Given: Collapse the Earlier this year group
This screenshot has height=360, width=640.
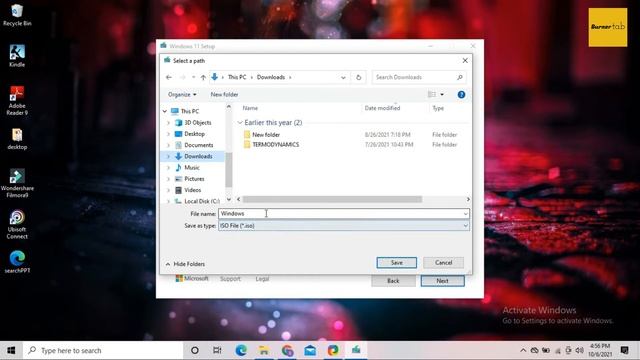Looking at the screenshot, I should (240, 122).
